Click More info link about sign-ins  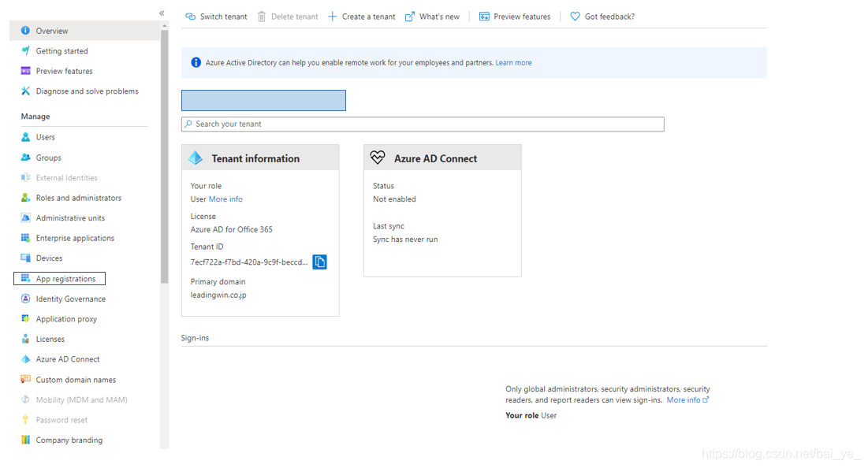[687, 400]
